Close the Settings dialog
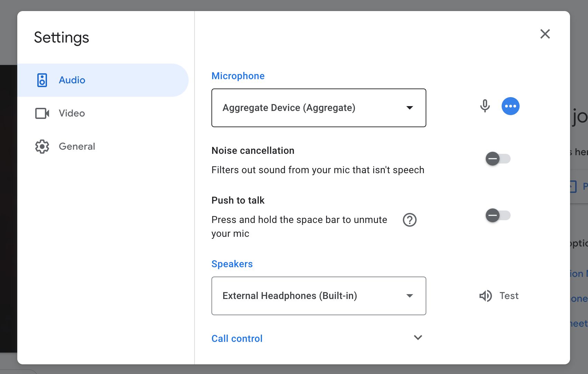588x374 pixels. (x=545, y=34)
